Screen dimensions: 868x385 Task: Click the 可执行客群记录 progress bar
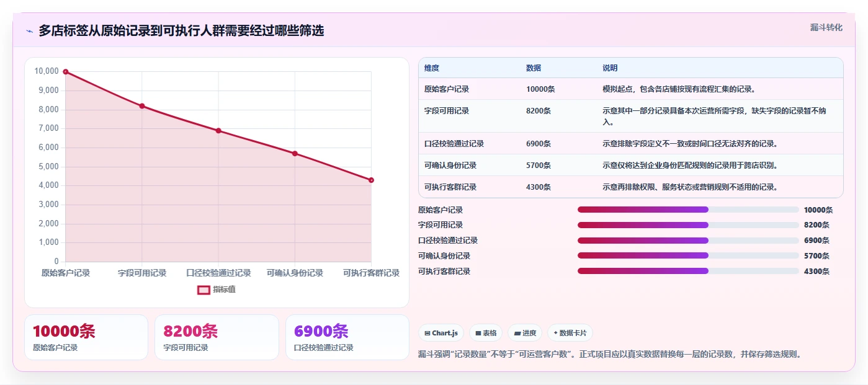pyautogui.click(x=688, y=272)
